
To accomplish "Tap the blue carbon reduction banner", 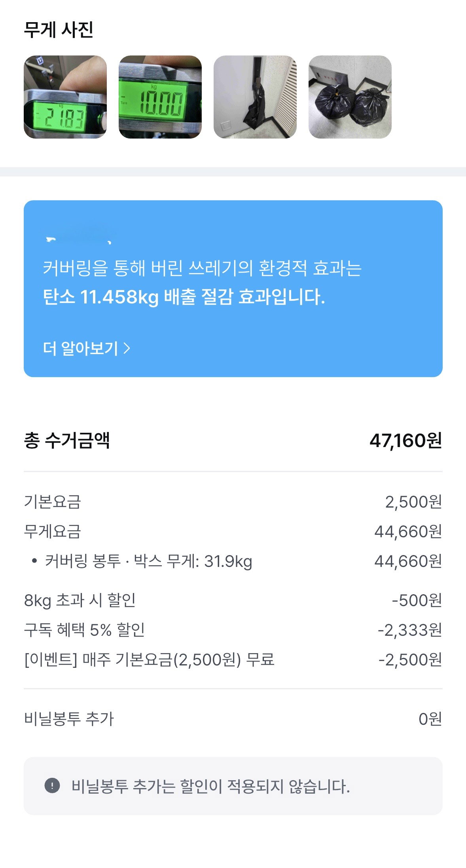I will 233,288.
